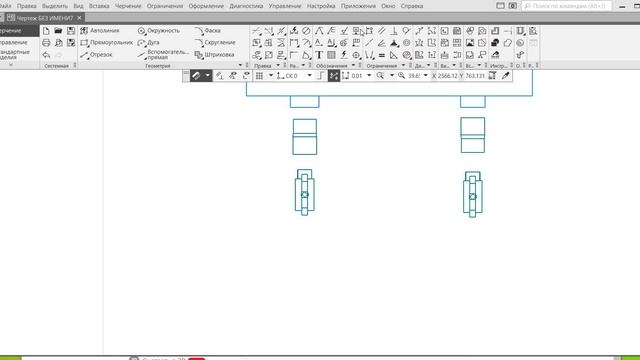Select the Управление toolbar set
This screenshot has height=360, width=640.
14,42
